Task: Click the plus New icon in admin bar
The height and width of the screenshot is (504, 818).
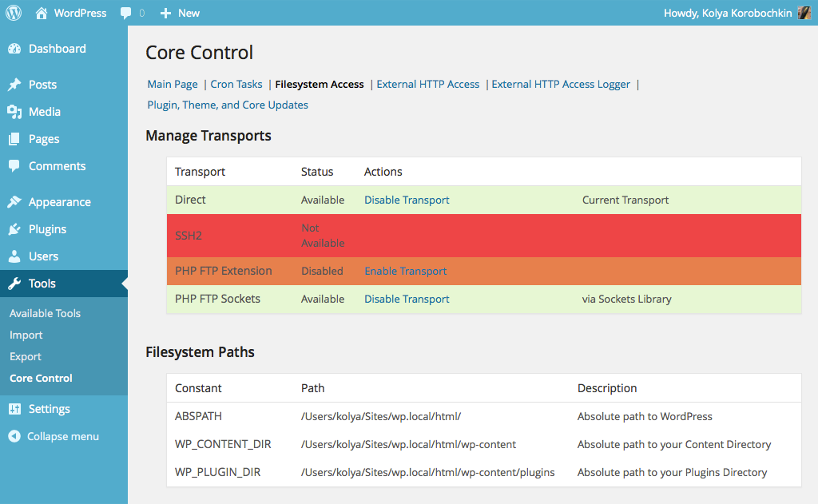Action: point(165,14)
